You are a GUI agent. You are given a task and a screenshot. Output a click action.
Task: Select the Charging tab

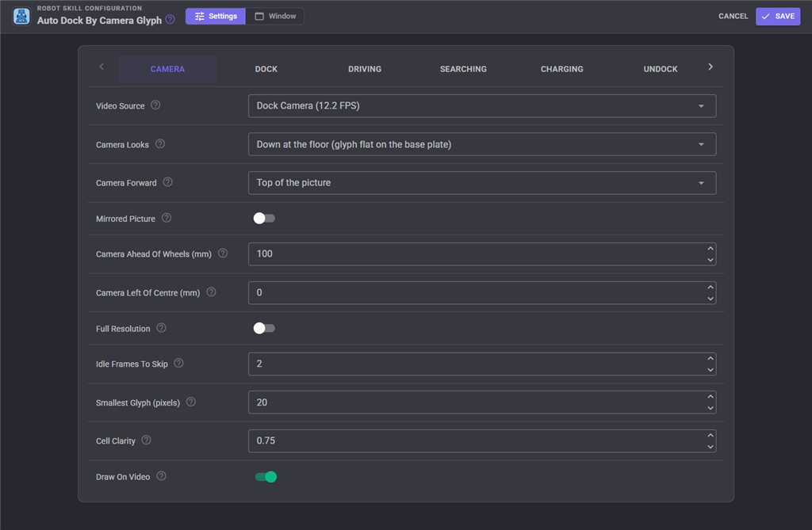pyautogui.click(x=562, y=70)
